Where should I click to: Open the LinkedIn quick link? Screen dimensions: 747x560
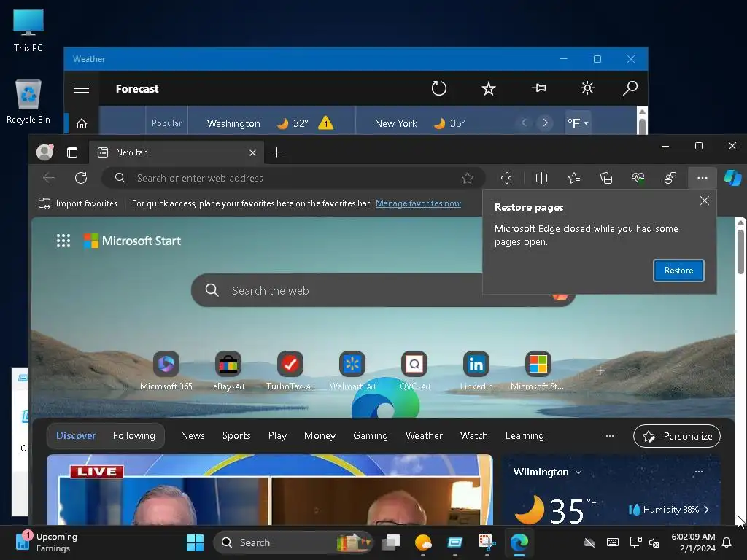(x=476, y=370)
